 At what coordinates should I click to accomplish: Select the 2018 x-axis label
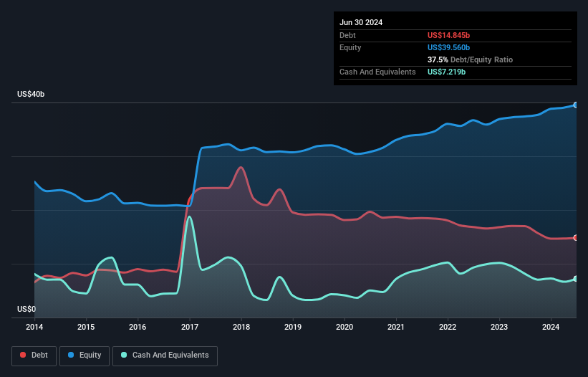click(241, 327)
